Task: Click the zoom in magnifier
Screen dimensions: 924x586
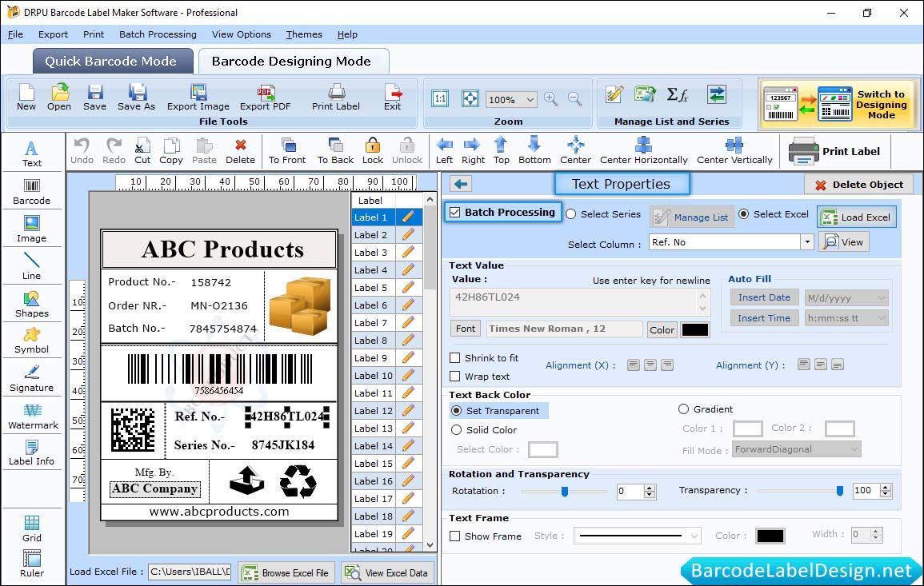Action: pyautogui.click(x=551, y=99)
